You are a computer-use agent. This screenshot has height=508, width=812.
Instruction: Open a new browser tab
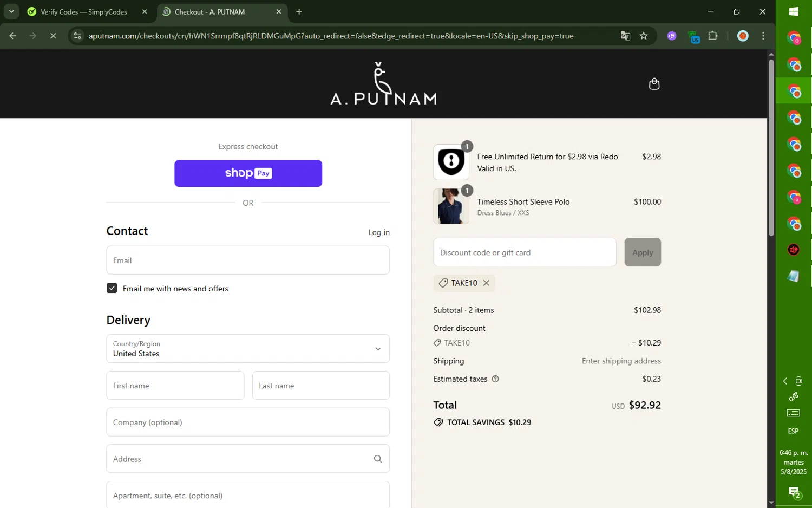point(299,11)
